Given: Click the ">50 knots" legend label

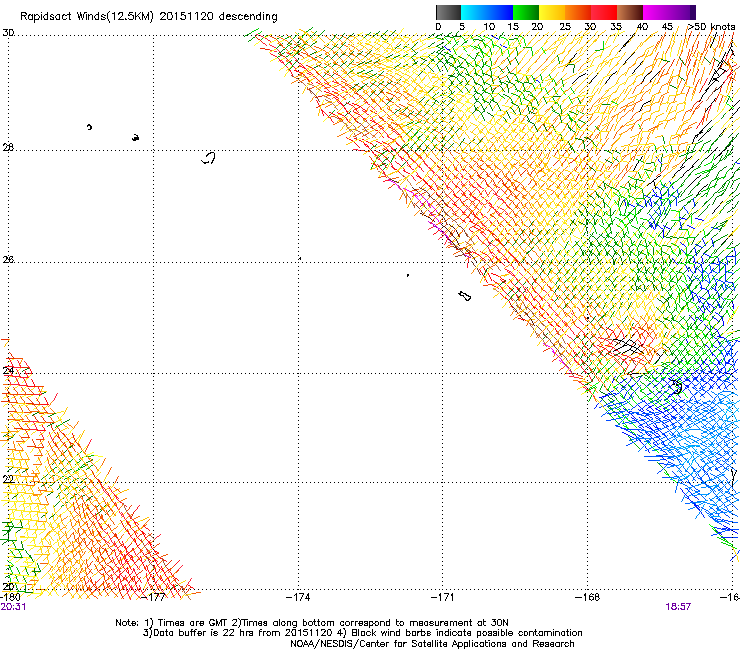Looking at the screenshot, I should (711, 27).
